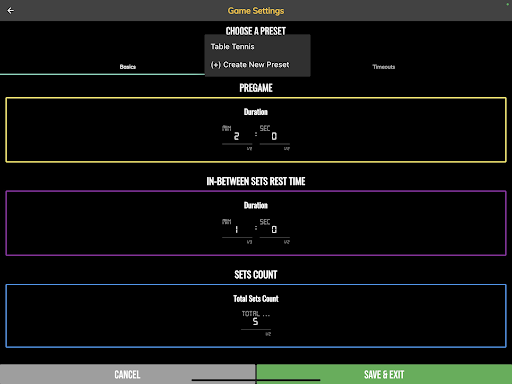This screenshot has width=512, height=384.
Task: Click the Sets Count section heading
Action: tap(256, 275)
